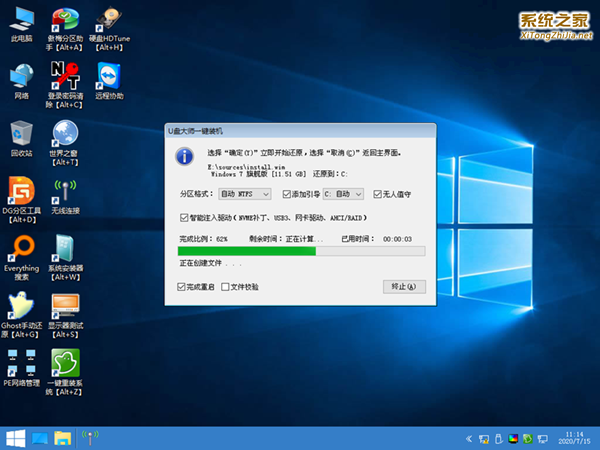Expand the 分区格式 NTFS dropdown
The height and width of the screenshot is (450, 600).
click(x=245, y=194)
